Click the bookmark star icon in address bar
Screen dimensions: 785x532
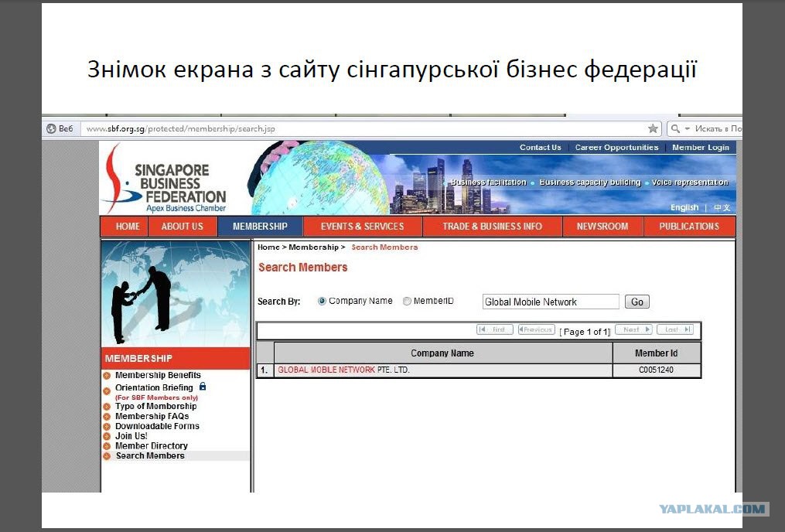pyautogui.click(x=652, y=128)
